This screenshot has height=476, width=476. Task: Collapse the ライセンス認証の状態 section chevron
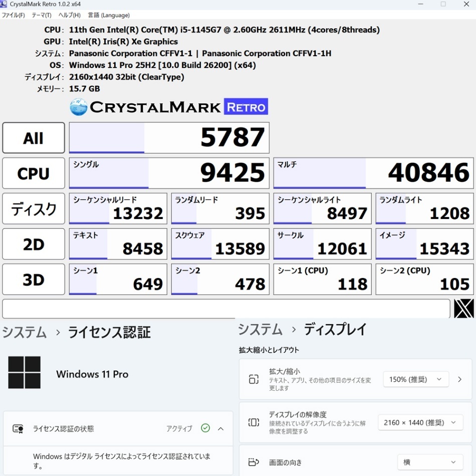tap(220, 428)
